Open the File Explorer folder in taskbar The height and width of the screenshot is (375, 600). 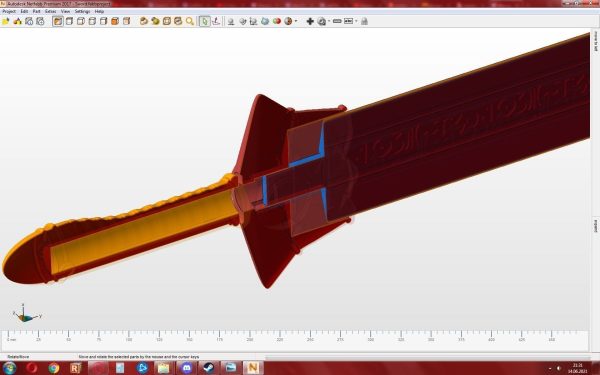164,368
